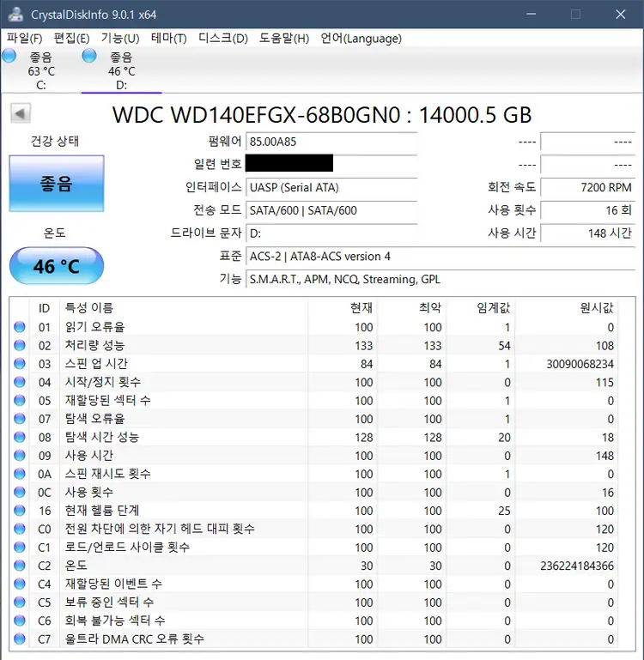Image resolution: width=644 pixels, height=660 pixels.
Task: Click the drive letter field D:
Action: point(331,233)
